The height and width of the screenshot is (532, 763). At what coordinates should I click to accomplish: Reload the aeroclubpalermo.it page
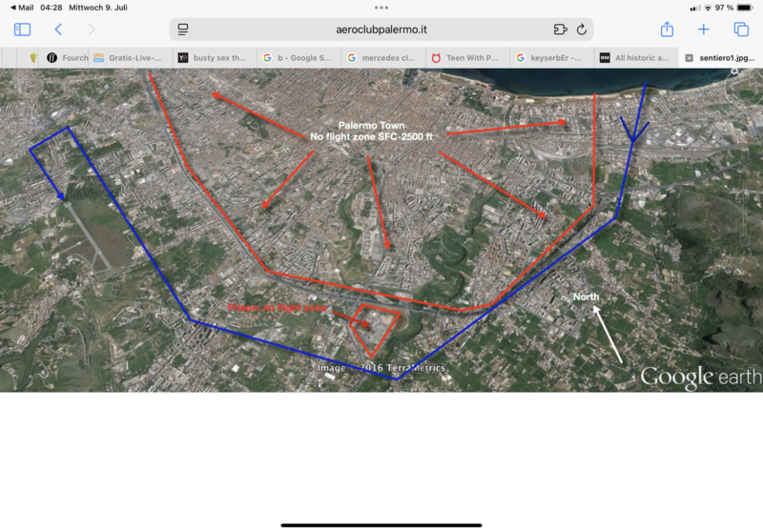[582, 30]
